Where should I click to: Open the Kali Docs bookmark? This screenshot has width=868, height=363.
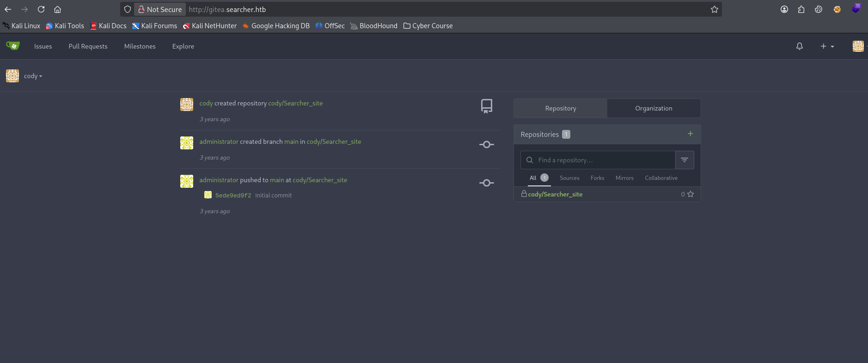(108, 26)
